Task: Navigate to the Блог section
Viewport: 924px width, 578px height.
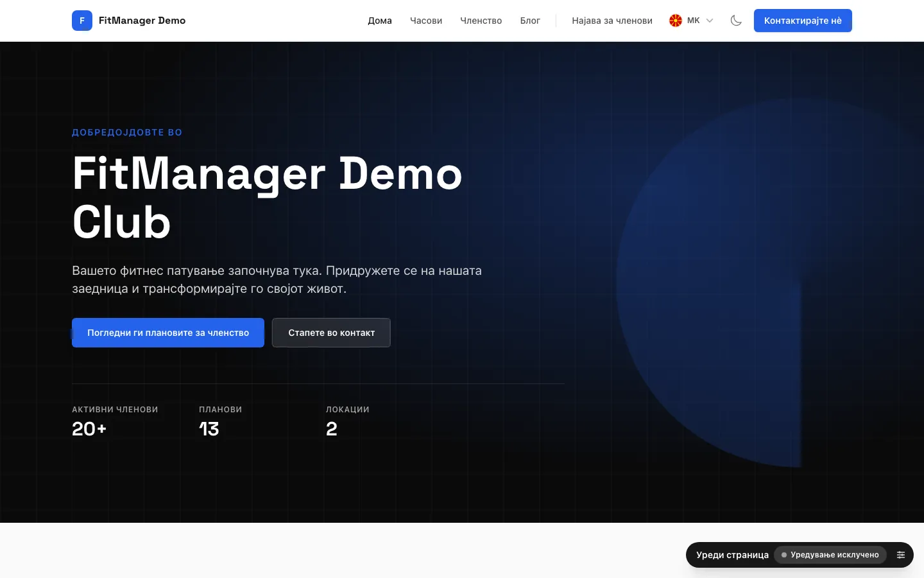Action: point(530,21)
